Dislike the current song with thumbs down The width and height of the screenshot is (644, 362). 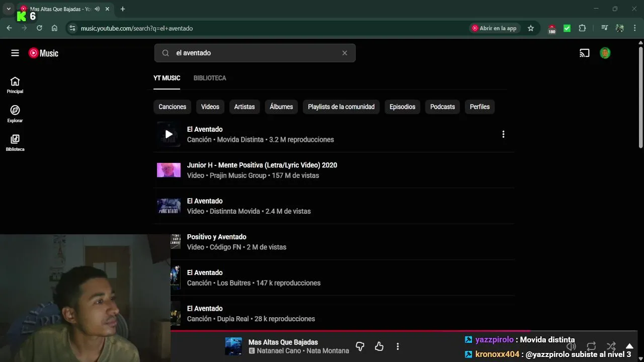click(x=360, y=346)
